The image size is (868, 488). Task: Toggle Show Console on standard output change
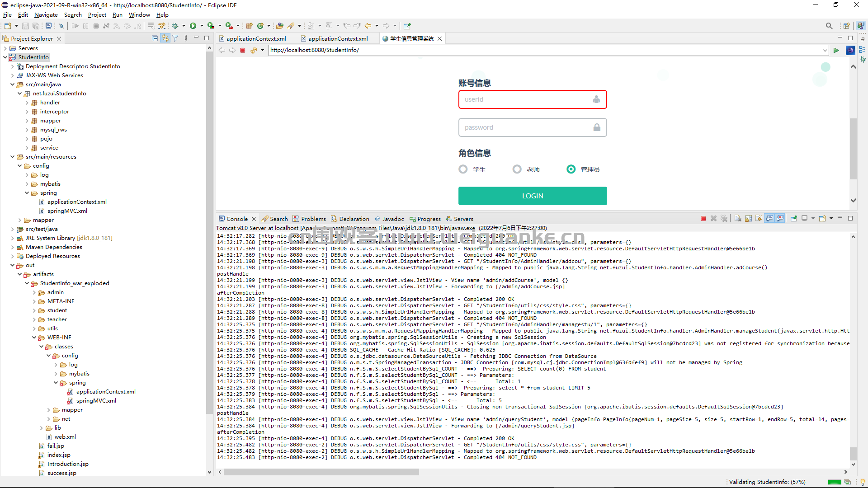click(769, 219)
